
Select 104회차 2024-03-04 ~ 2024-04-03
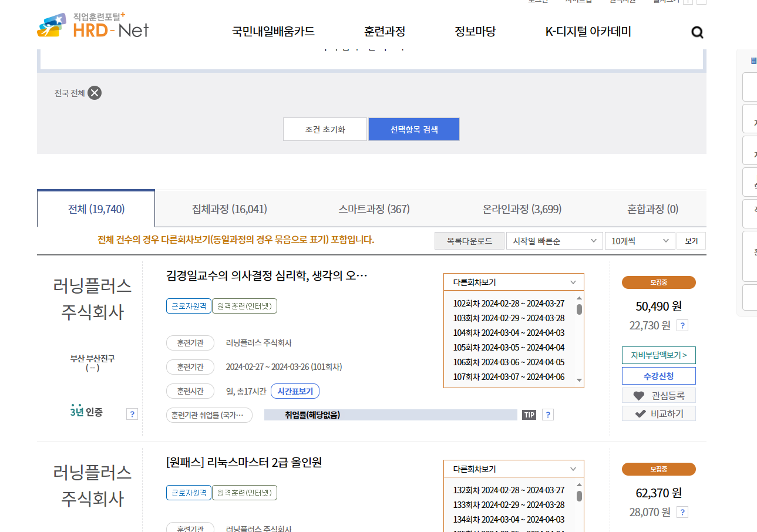(509, 333)
